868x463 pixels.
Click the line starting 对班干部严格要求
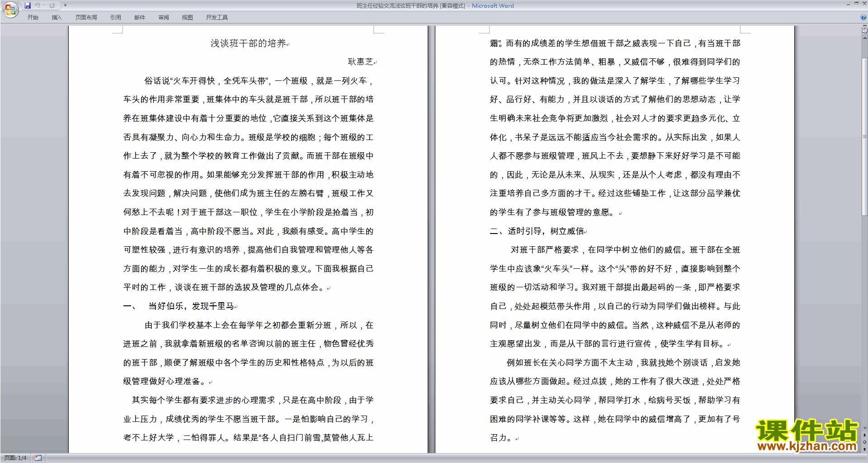pyautogui.click(x=626, y=250)
